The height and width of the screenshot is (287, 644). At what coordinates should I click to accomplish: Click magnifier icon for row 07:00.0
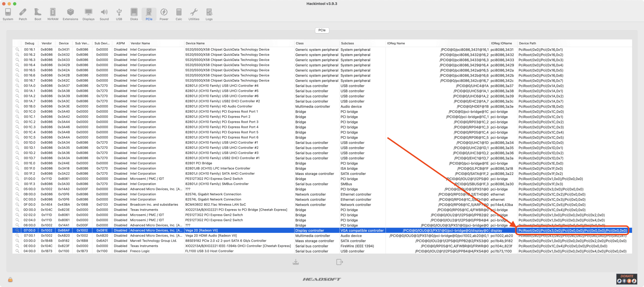tap(17, 230)
